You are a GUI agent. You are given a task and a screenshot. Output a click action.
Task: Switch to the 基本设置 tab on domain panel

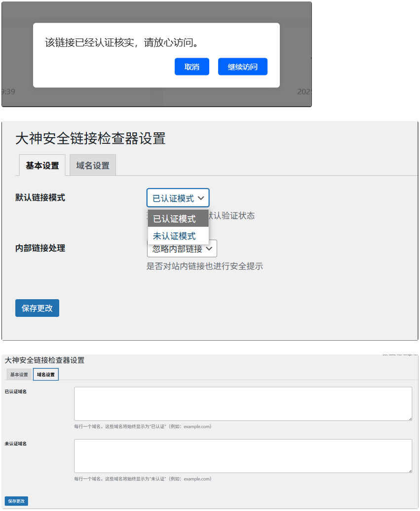pos(18,374)
